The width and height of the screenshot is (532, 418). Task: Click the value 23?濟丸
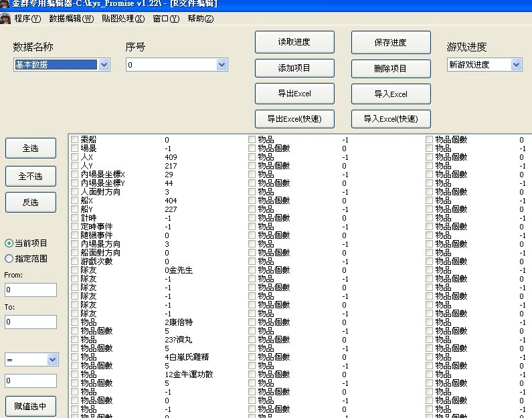pyautogui.click(x=179, y=340)
